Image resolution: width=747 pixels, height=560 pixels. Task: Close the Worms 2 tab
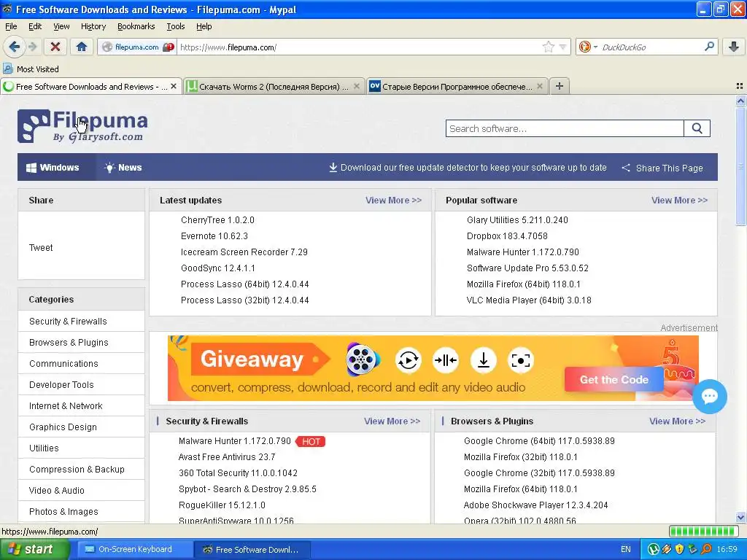pos(356,86)
